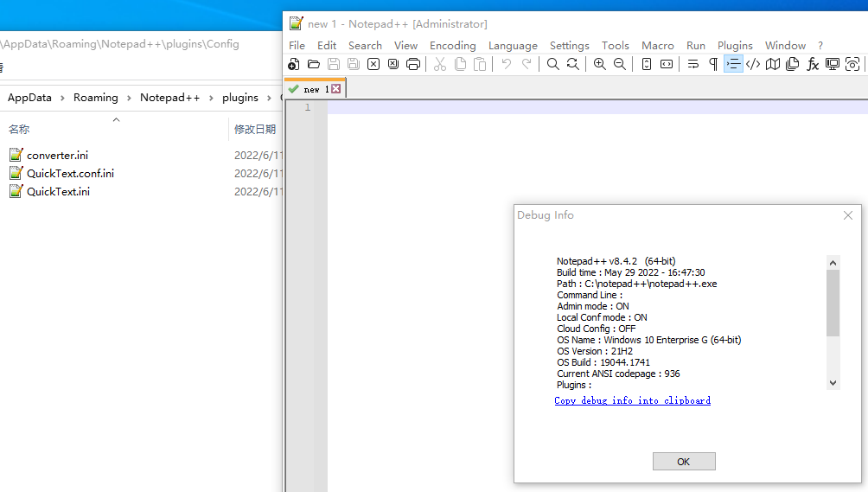The width and height of the screenshot is (868, 492).
Task: Toggle the indent guide icon
Action: [733, 64]
